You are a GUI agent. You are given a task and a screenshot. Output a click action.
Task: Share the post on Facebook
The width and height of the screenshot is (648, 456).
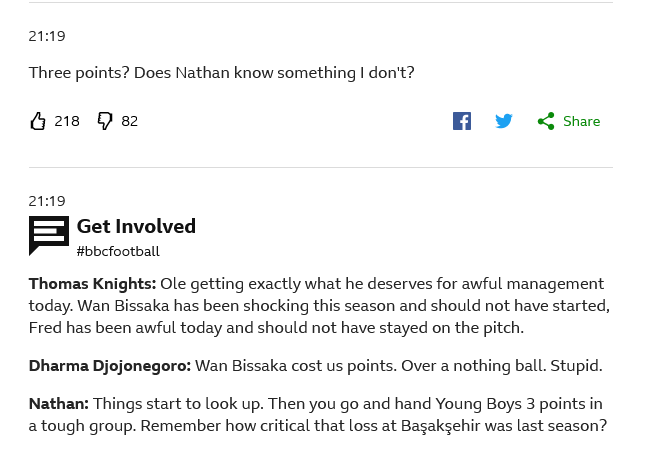[x=462, y=121]
